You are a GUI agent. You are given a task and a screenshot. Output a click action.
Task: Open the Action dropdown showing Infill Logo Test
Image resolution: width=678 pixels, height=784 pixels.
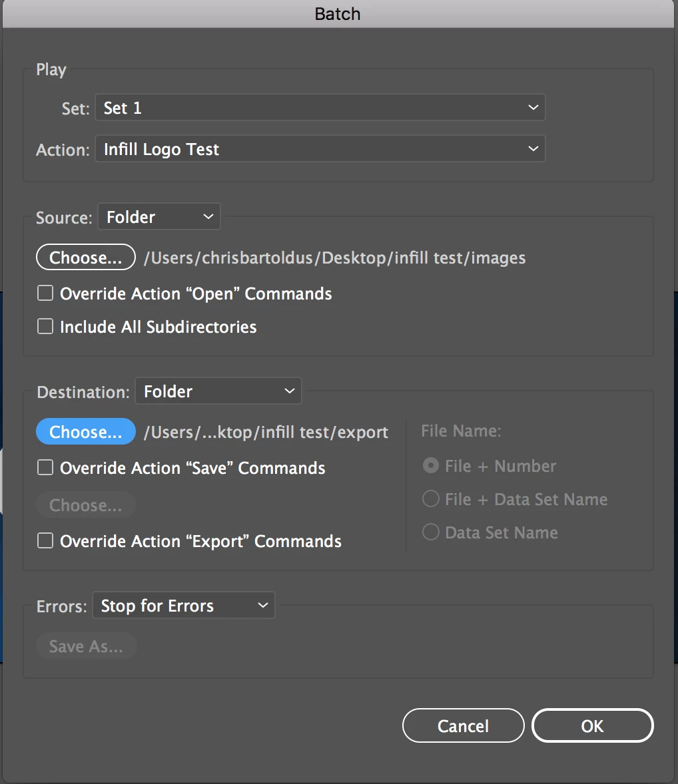click(320, 148)
